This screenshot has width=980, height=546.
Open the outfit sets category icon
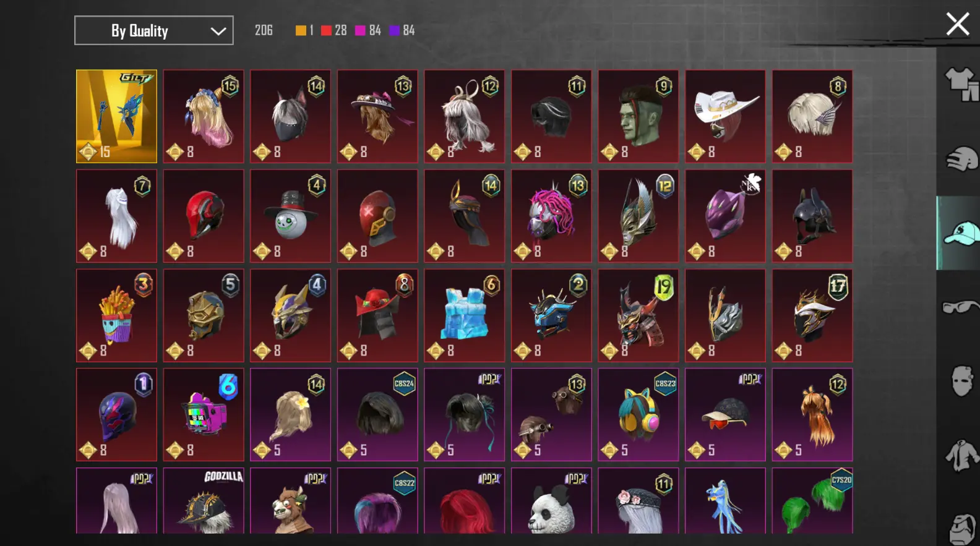[961, 84]
